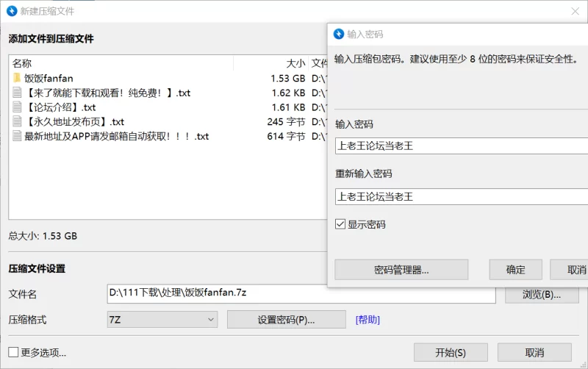Viewport: 588px width, 369px height.
Task: Click the 文件名 path input field
Action: [x=301, y=293]
